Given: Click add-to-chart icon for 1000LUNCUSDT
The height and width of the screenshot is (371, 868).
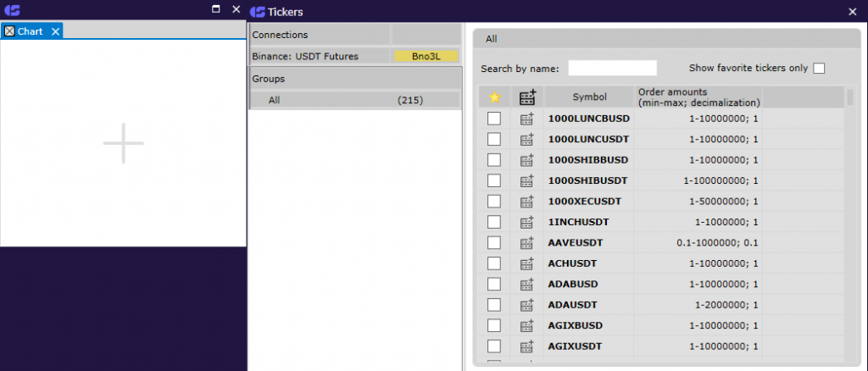Looking at the screenshot, I should pyautogui.click(x=527, y=139).
